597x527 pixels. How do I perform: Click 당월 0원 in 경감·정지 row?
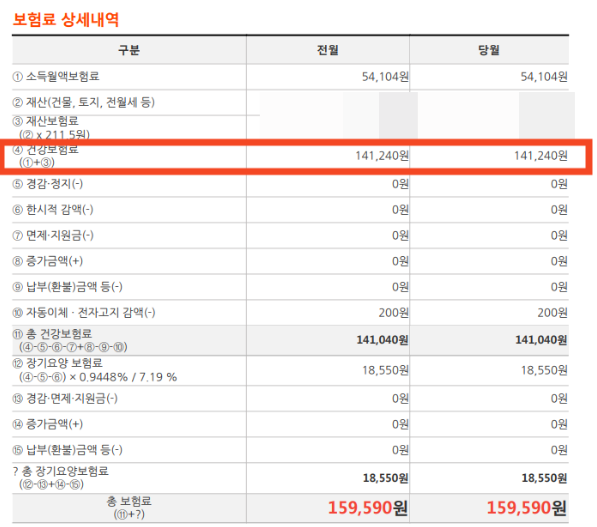coord(559,184)
